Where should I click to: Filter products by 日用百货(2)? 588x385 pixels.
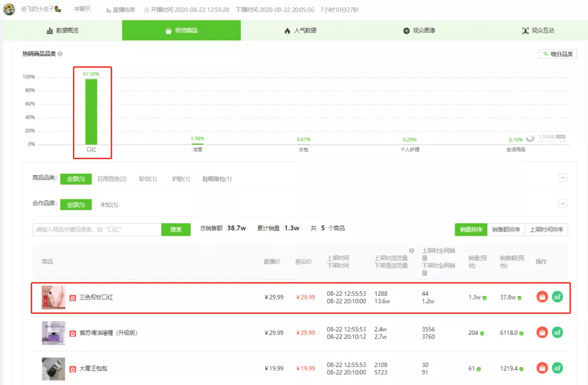(x=112, y=179)
